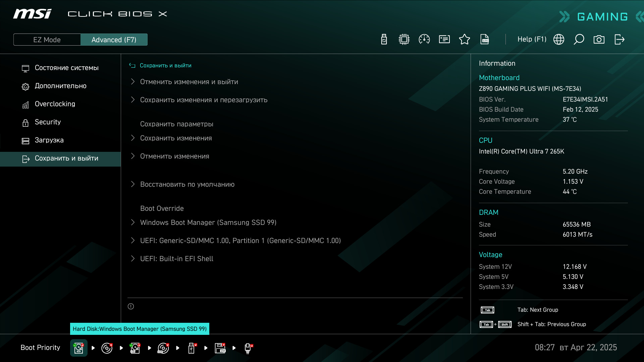
Task: Open the CPU specifications icon
Action: (x=404, y=40)
